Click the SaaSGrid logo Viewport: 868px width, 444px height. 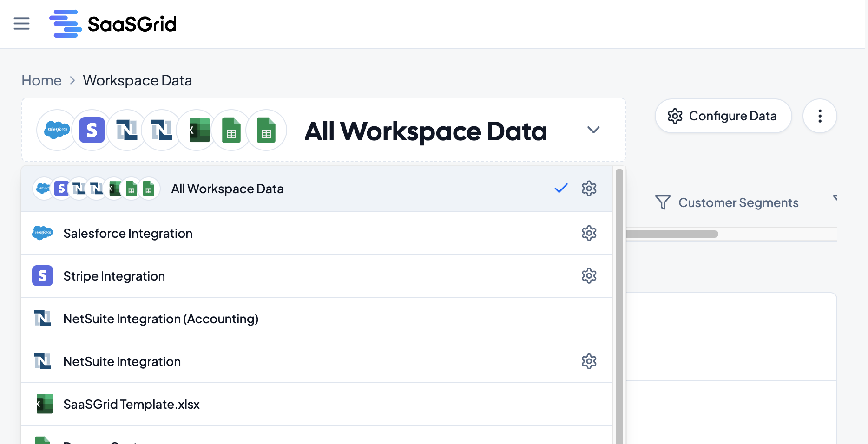coord(113,24)
